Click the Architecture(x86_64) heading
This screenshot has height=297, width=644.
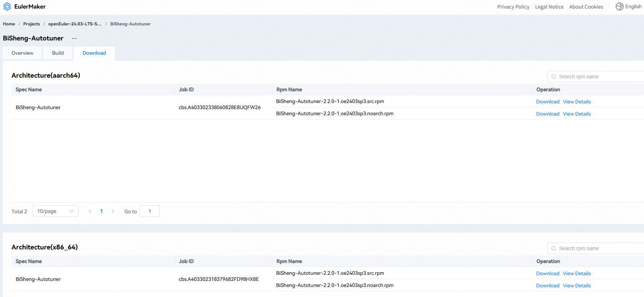tap(44, 247)
